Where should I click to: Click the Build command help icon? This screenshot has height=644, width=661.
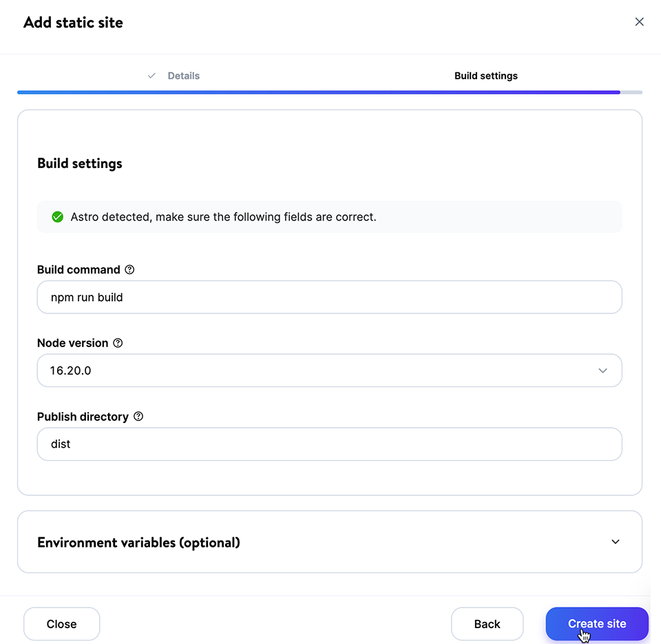[129, 269]
